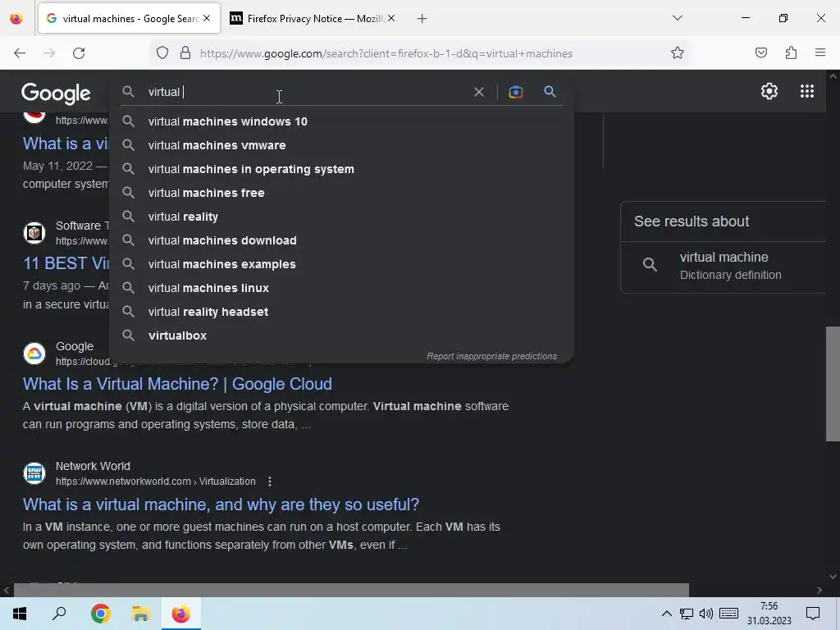Click the Firefox back arrow
Image resolution: width=840 pixels, height=630 pixels.
[20, 53]
